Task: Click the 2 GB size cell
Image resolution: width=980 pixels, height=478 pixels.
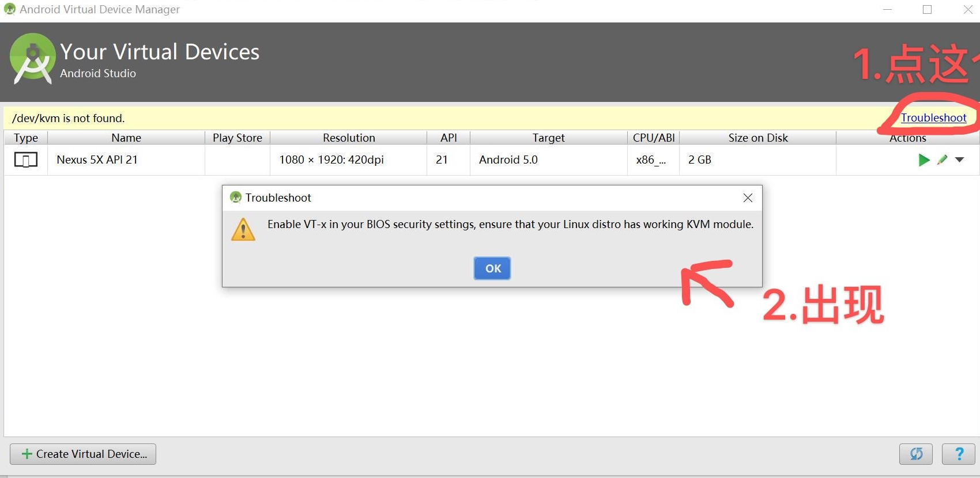Action: point(758,160)
